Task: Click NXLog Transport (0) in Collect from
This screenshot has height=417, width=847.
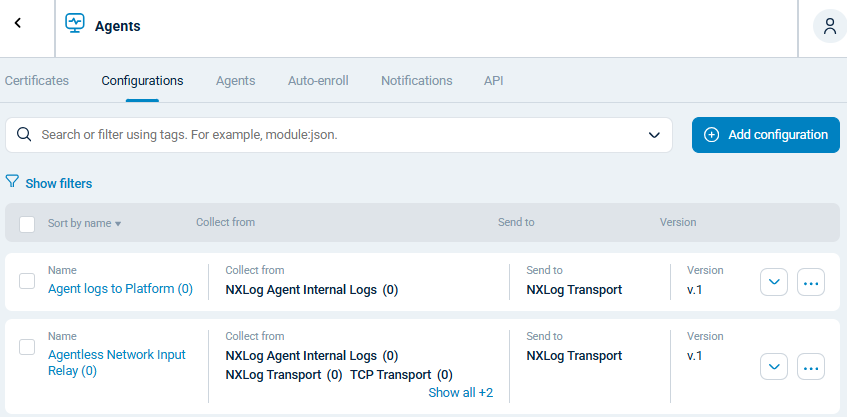Action: click(x=284, y=375)
